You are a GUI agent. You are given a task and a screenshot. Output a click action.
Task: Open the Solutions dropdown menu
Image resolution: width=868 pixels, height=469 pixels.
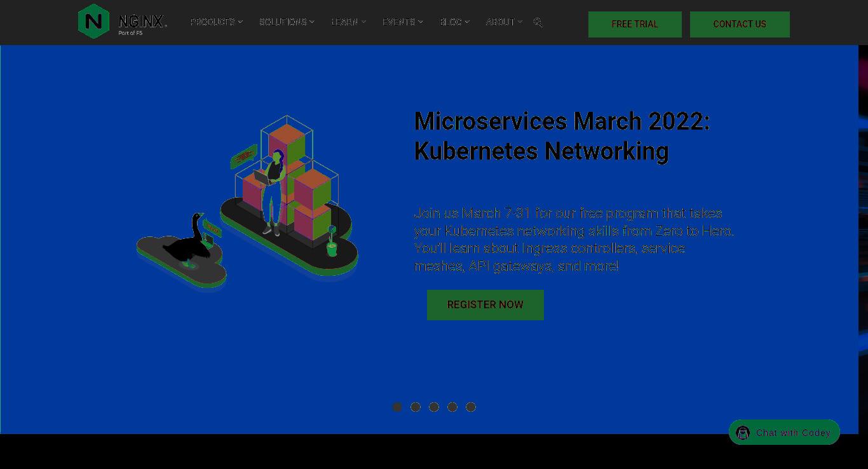[287, 22]
